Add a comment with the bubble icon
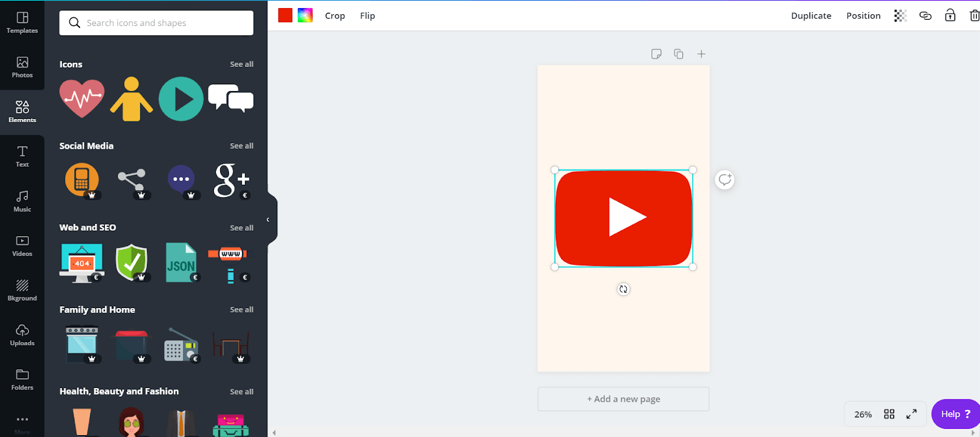 click(x=725, y=180)
